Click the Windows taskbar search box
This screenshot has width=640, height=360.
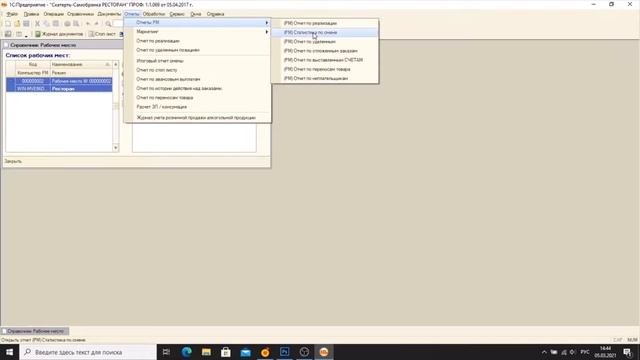click(x=88, y=352)
